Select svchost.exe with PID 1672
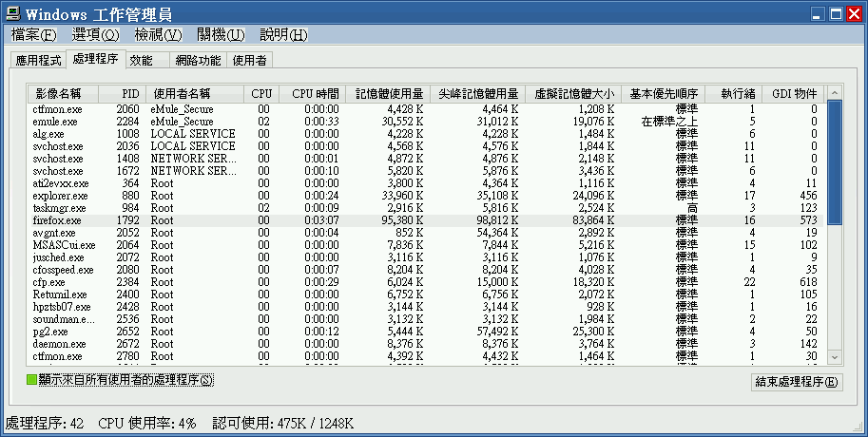868x437 pixels. click(425, 171)
